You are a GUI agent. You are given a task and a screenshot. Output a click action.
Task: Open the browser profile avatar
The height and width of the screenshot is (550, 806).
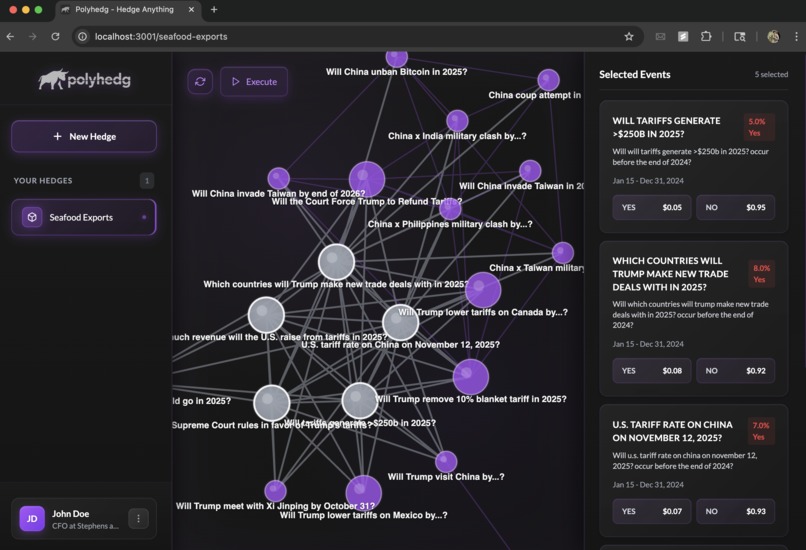(x=773, y=36)
